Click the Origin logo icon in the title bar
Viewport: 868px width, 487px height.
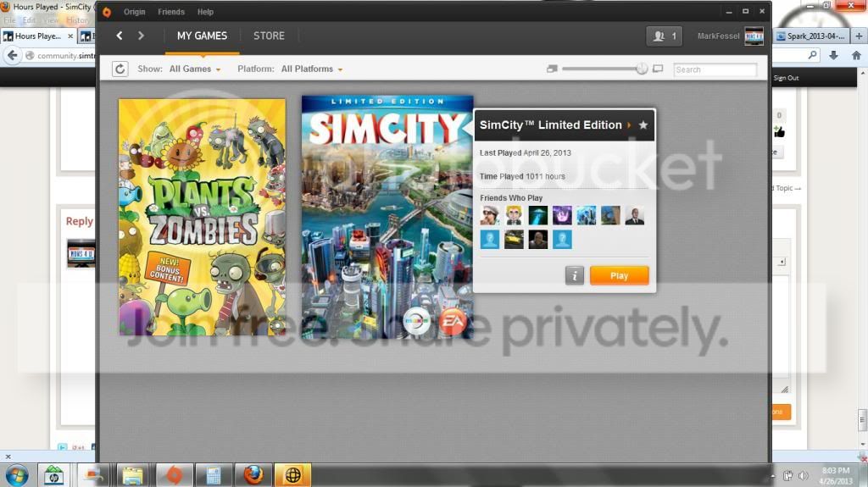[x=107, y=12]
